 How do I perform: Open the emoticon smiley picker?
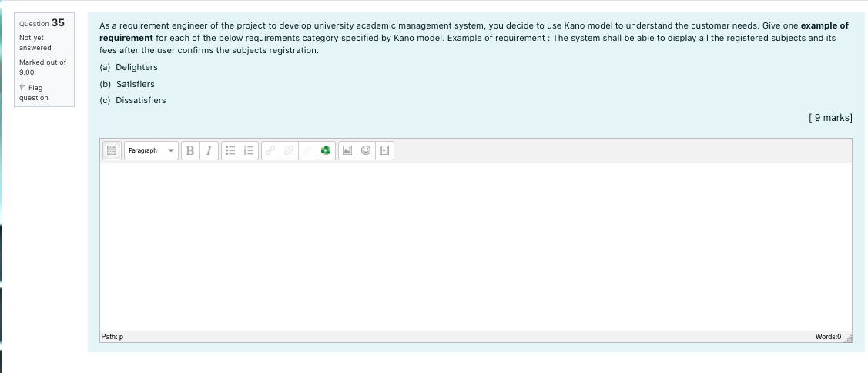(366, 150)
